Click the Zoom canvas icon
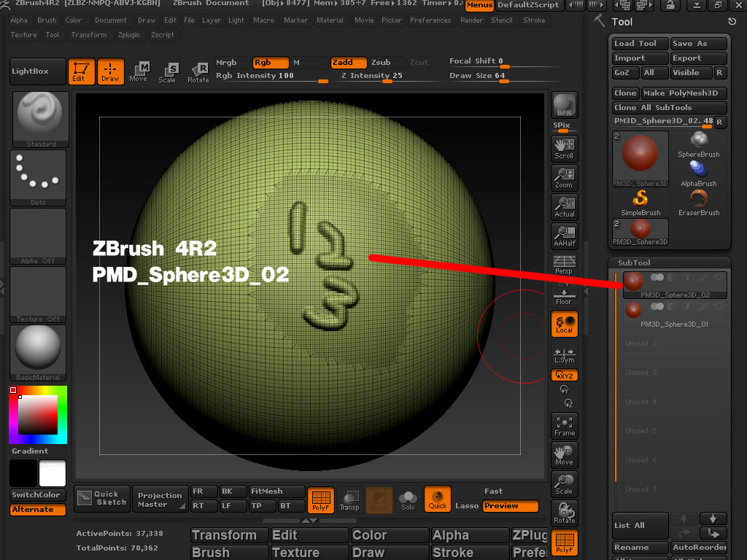Image resolution: width=747 pixels, height=560 pixels. click(x=565, y=178)
